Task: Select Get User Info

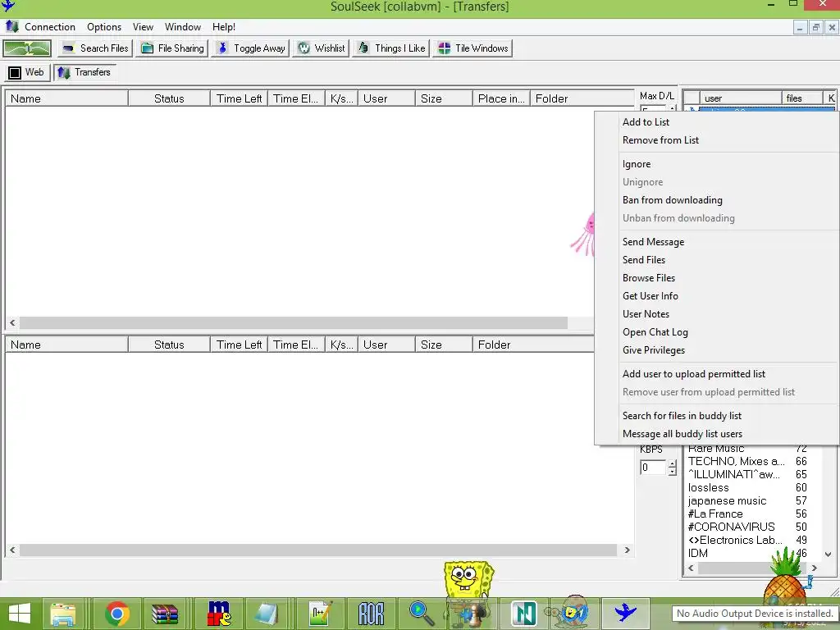Action: (x=717, y=296)
